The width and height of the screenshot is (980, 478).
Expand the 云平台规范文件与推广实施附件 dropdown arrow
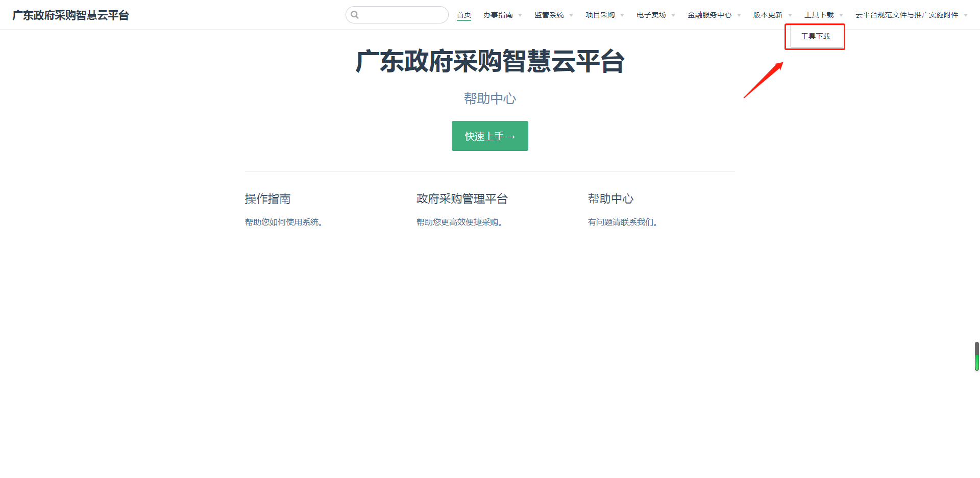pos(966,15)
